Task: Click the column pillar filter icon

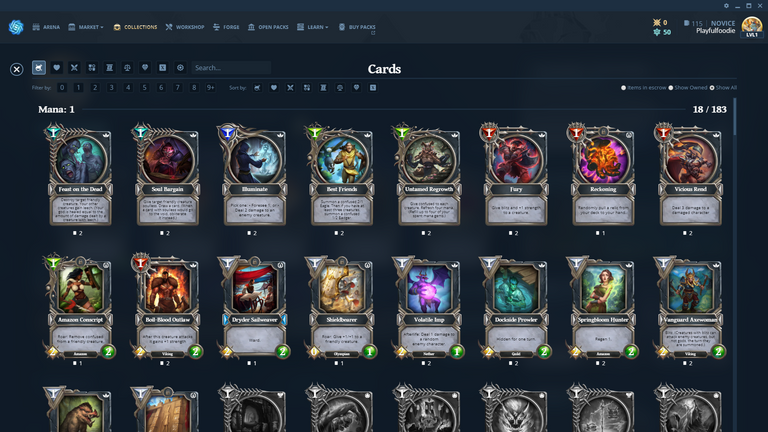Action: 110,68
